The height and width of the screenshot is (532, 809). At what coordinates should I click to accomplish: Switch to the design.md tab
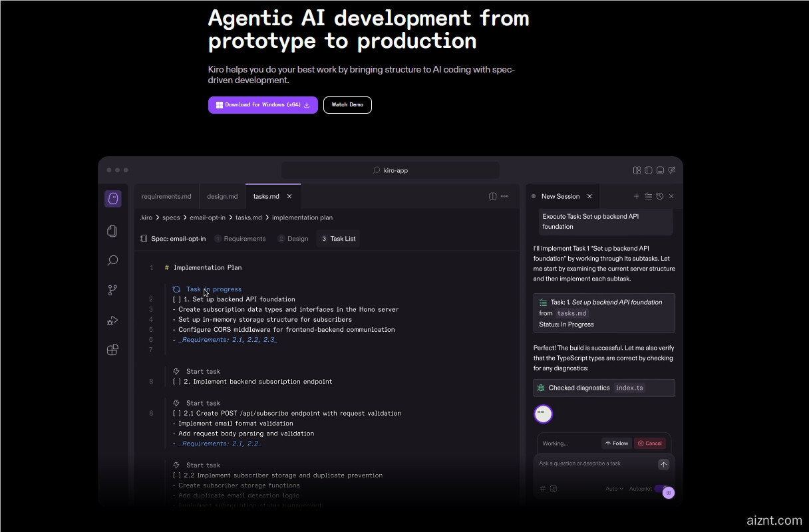coord(222,196)
